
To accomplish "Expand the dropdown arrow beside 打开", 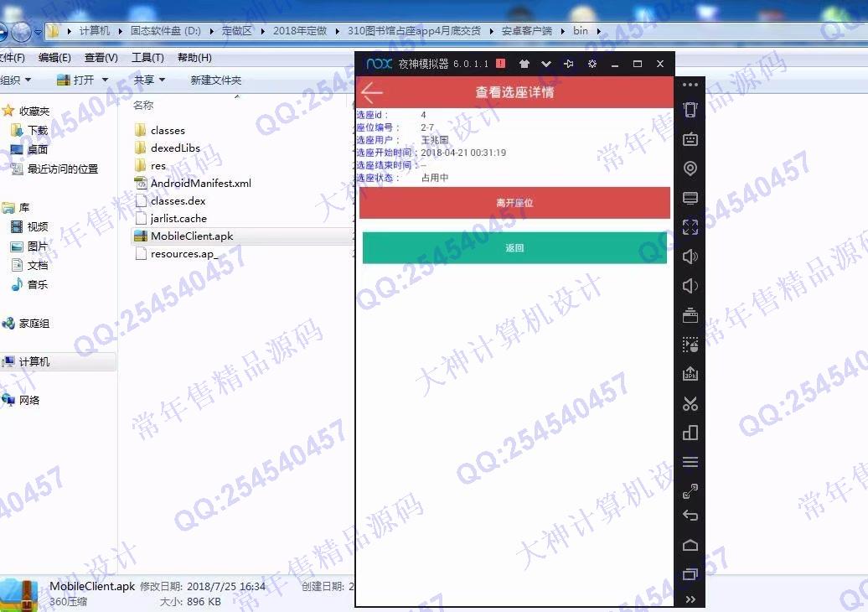I will click(105, 80).
